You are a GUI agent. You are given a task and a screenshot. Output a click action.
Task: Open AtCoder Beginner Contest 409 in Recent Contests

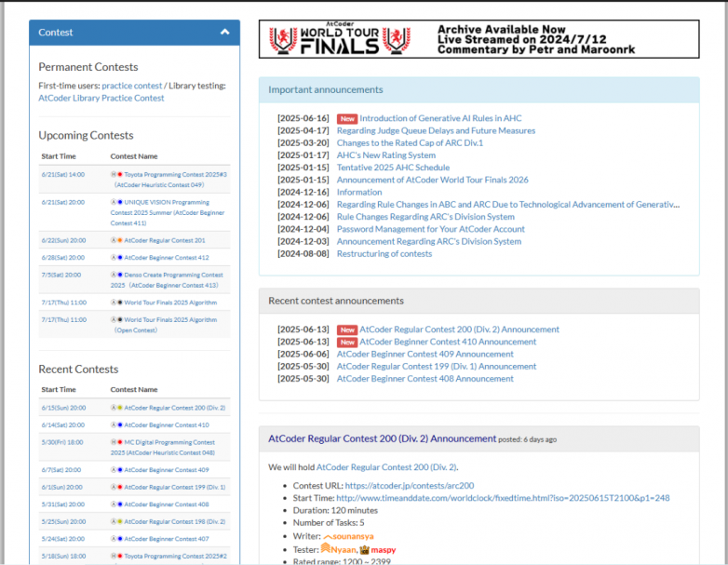coord(167,470)
